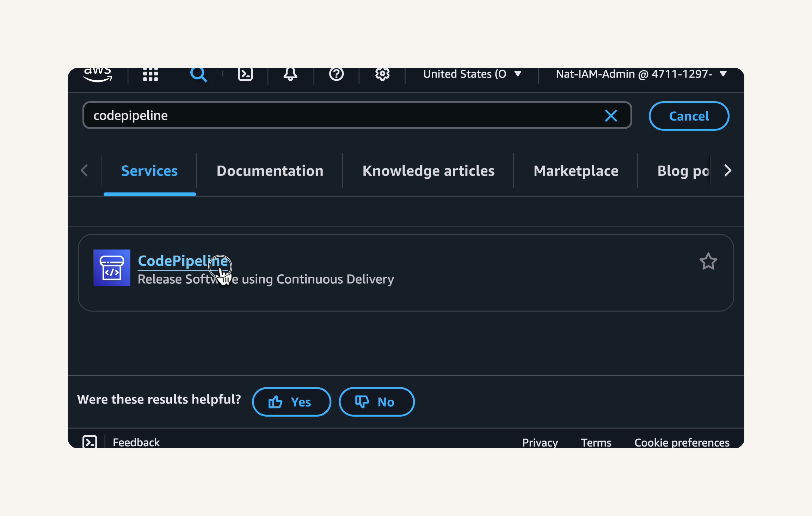812x516 pixels.
Task: Open the help question mark icon
Action: click(x=336, y=74)
